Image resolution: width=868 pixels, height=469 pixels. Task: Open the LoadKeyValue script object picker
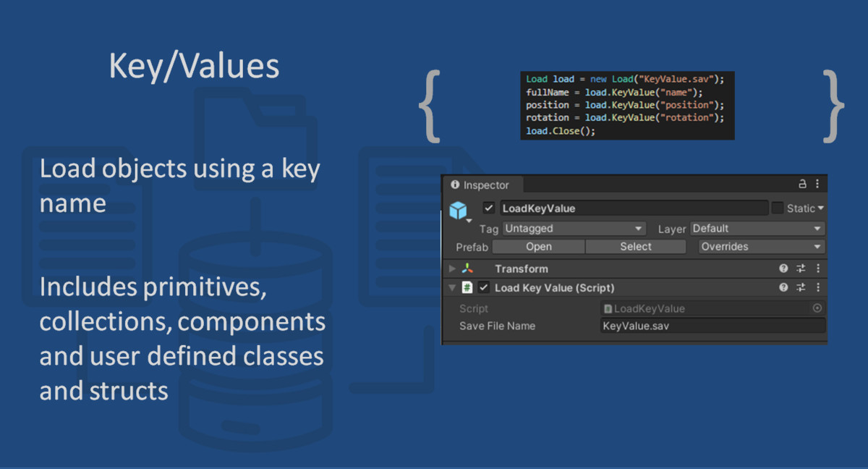click(x=816, y=308)
